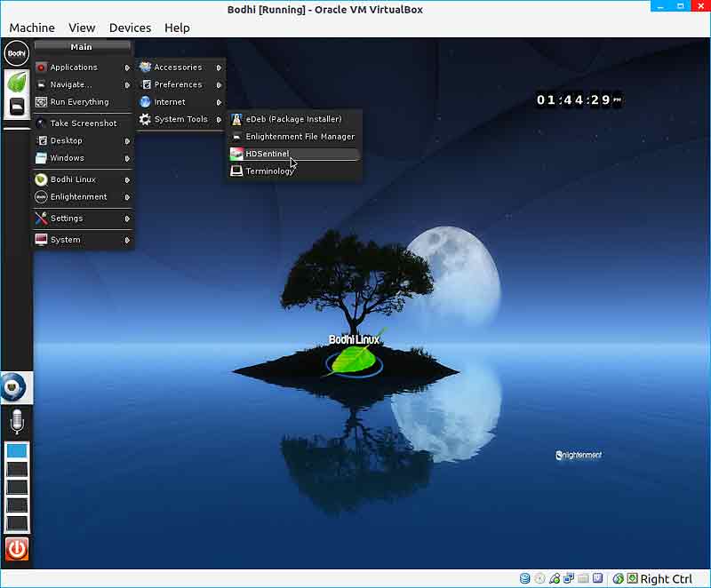Open the System Tools category

[x=181, y=119]
